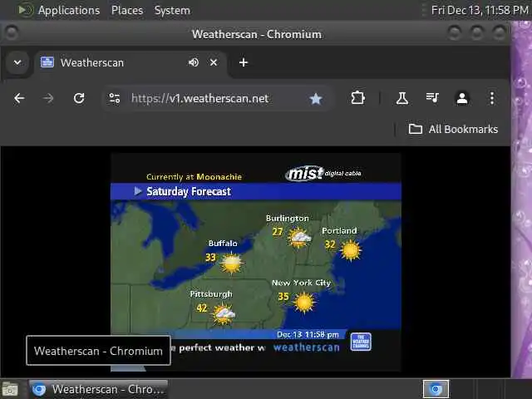Image resolution: width=532 pixels, height=399 pixels.
Task: Click the Buffalo city label
Action: coord(223,244)
